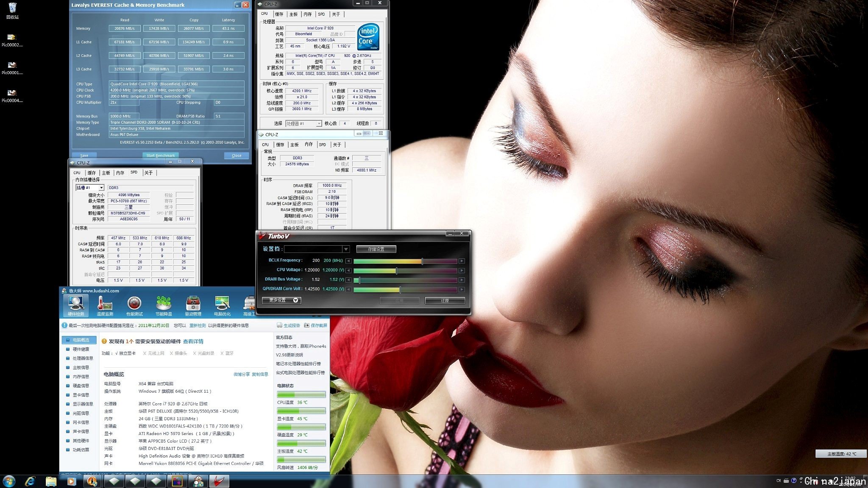868x488 pixels.
Task: Switch to CPU tab in the memory CPU-Z window
Action: click(265, 144)
